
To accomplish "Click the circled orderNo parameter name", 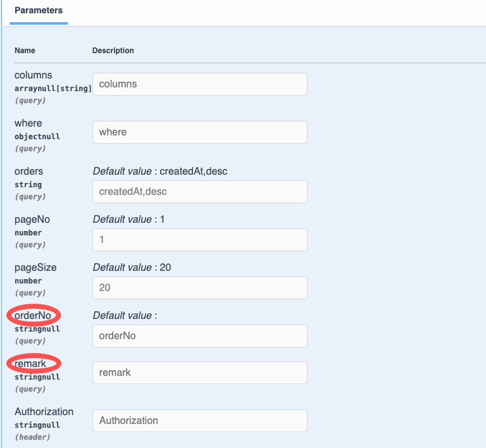I will click(33, 316).
